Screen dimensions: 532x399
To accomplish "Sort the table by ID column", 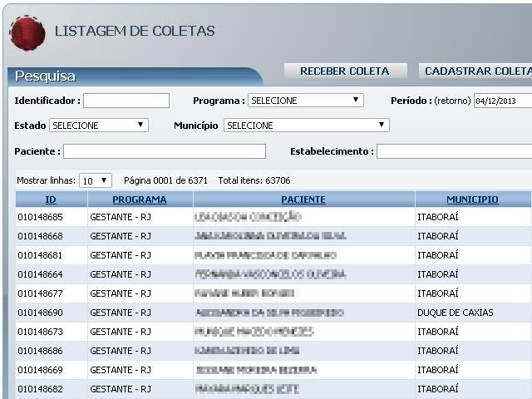I will (x=51, y=199).
